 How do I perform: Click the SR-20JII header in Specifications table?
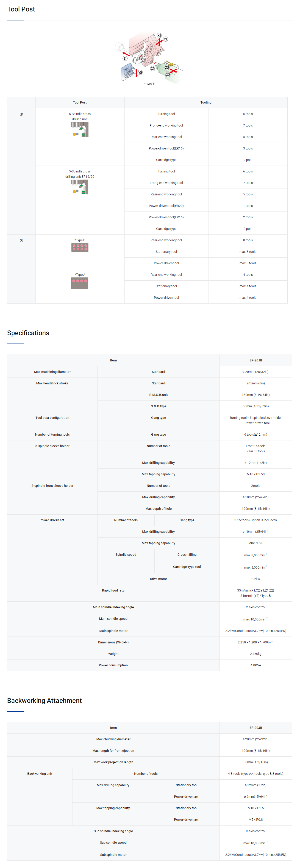(256, 360)
